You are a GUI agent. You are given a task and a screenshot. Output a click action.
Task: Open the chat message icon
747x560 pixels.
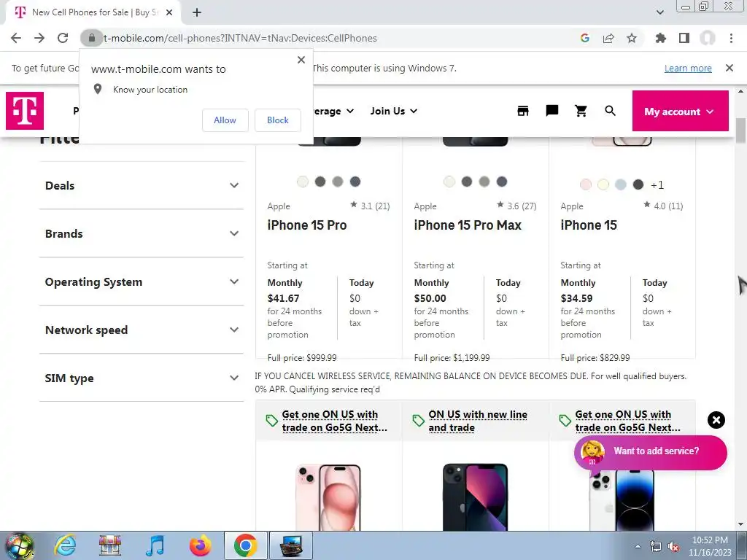pos(551,111)
